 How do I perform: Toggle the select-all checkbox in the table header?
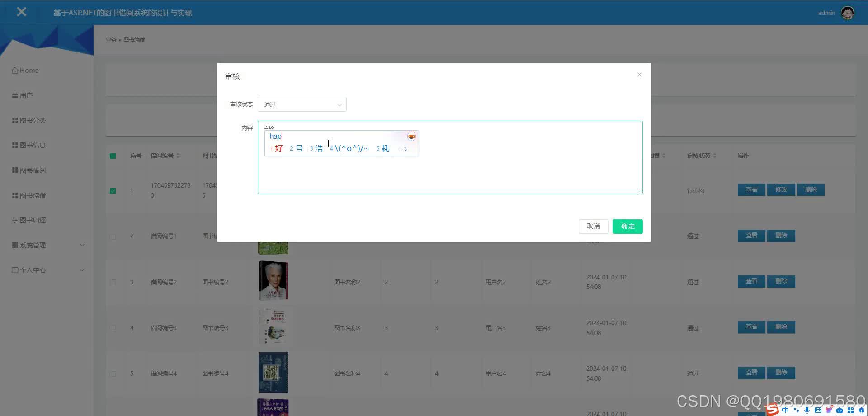coord(113,156)
